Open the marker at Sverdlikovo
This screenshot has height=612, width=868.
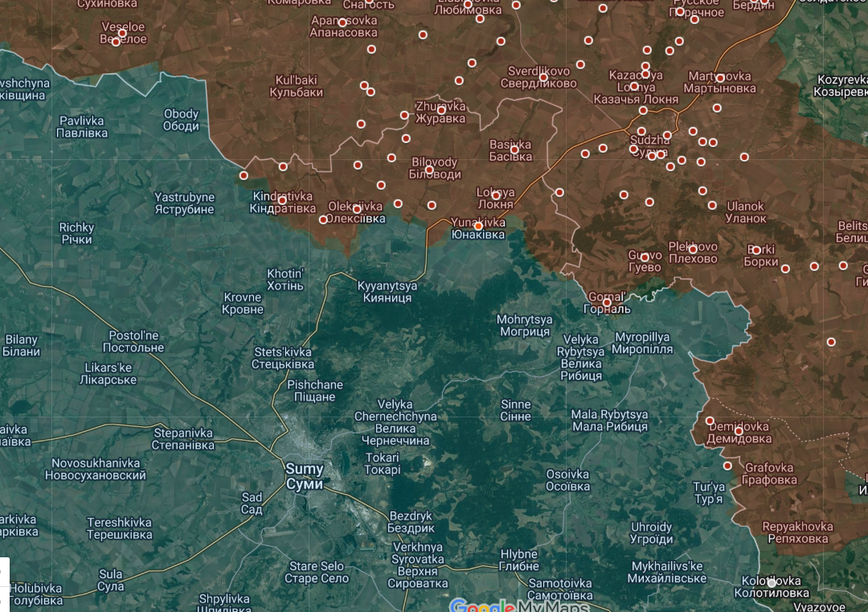pos(543,77)
